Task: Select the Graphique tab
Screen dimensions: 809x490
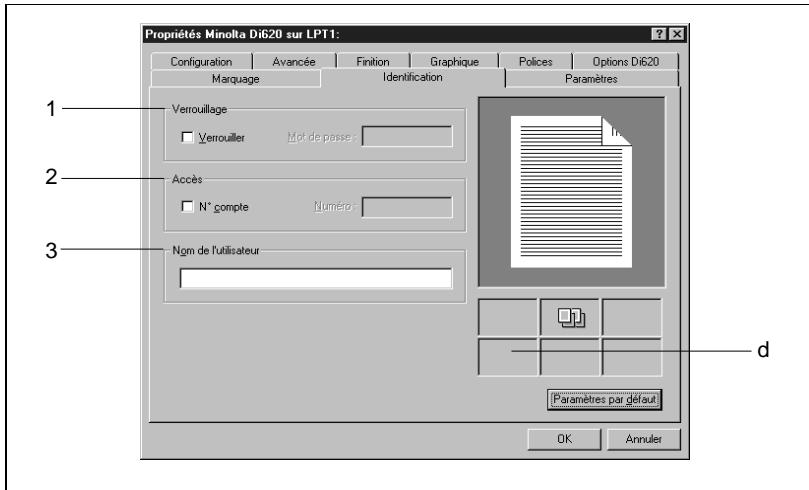Action: tap(454, 61)
